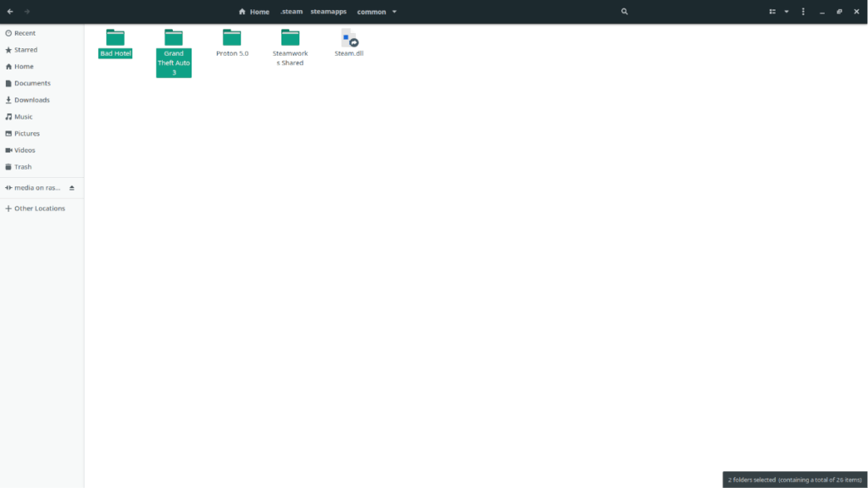The image size is (868, 488).
Task: Show Starred files in sidebar
Action: click(x=25, y=50)
